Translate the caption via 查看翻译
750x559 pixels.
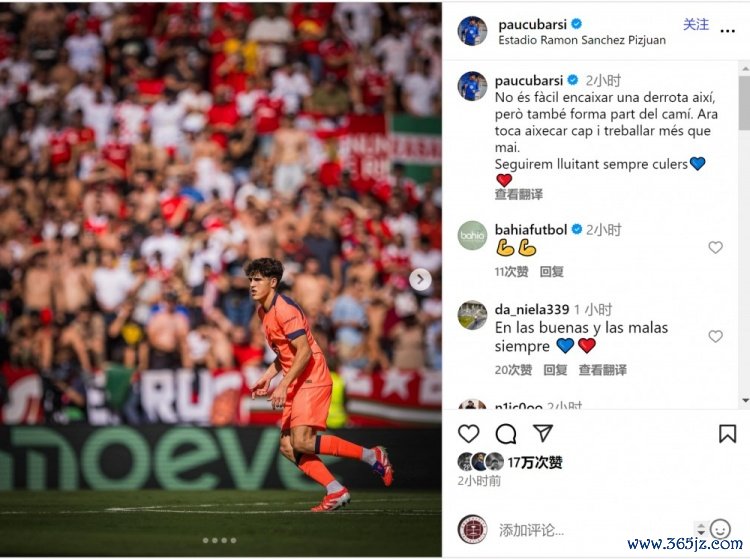click(518, 194)
